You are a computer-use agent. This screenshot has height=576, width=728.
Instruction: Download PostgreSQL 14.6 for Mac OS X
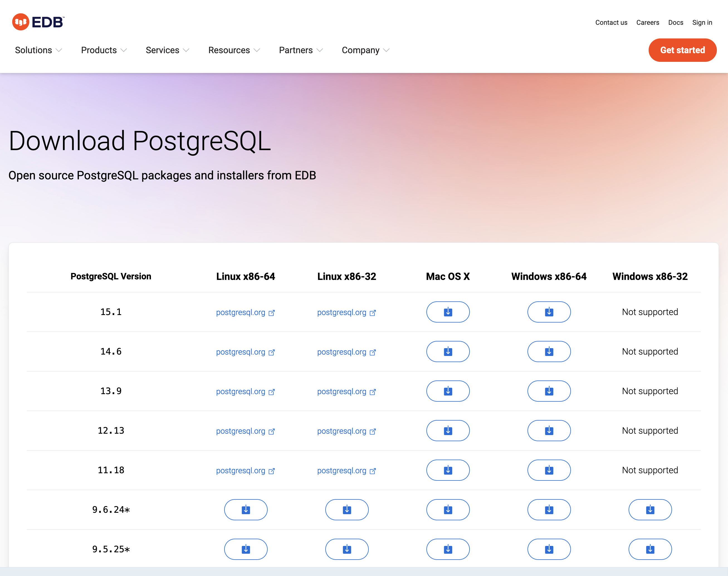[x=448, y=352]
